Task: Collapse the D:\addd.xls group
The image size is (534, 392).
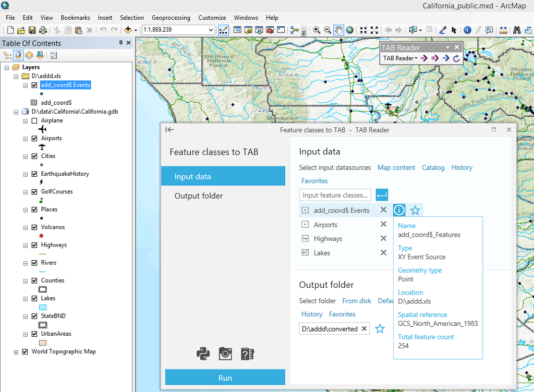Action: 16,76
